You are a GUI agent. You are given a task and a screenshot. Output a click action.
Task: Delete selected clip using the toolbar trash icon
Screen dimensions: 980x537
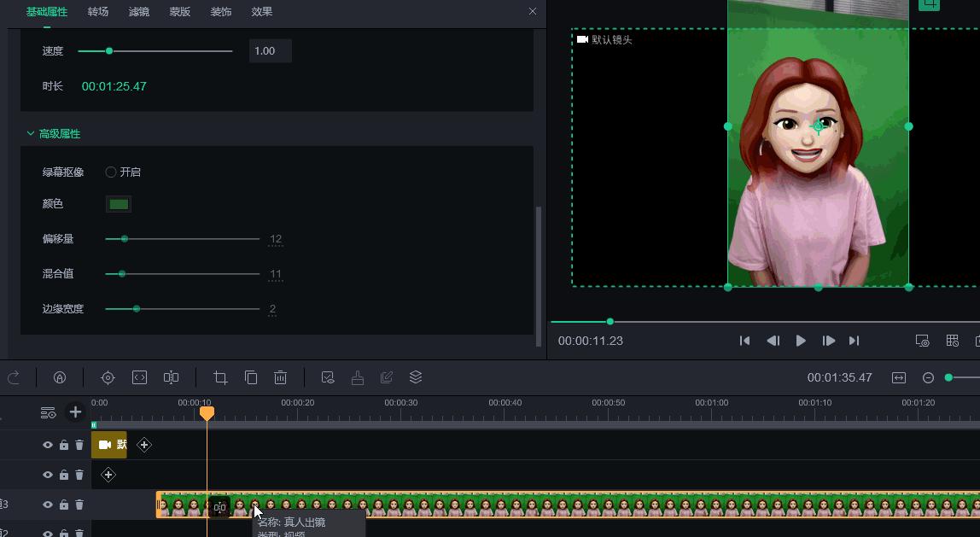coord(280,377)
